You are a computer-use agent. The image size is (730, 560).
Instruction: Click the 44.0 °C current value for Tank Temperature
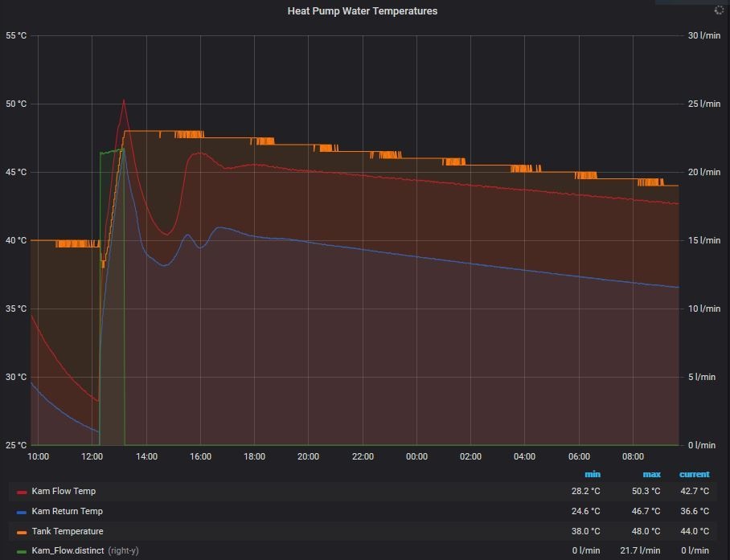click(x=695, y=531)
